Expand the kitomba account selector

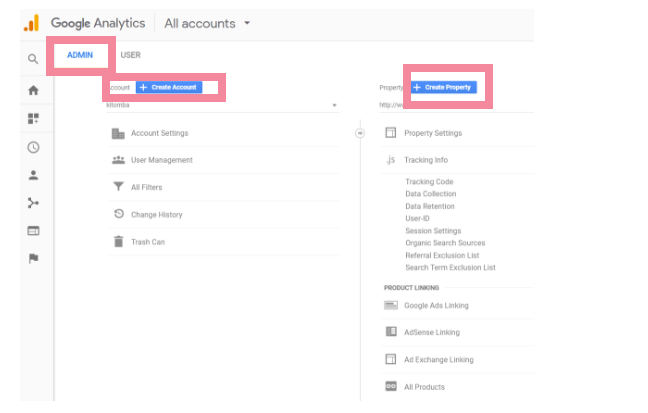point(222,105)
